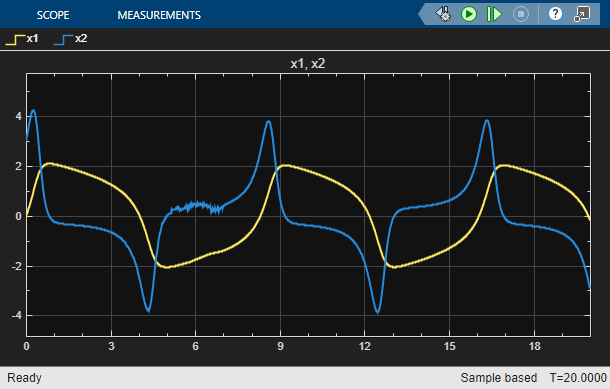Screen dimensions: 610x389
Task: Click the 'Sample based' status label
Action: pos(499,378)
